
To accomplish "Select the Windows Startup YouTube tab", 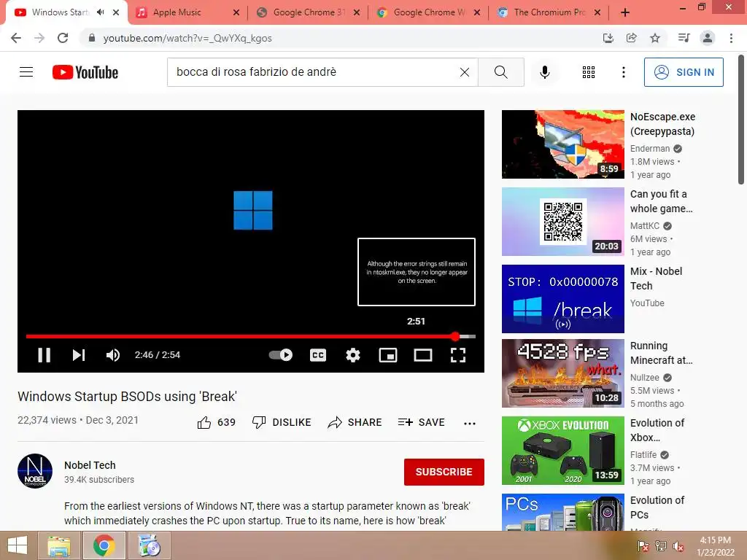I will [x=60, y=12].
